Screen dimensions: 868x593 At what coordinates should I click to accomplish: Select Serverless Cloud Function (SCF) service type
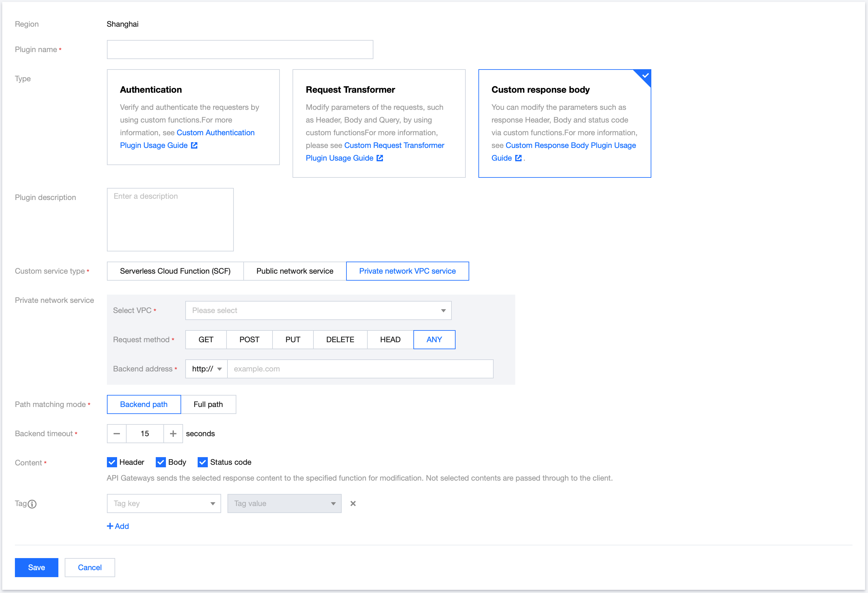(x=175, y=271)
